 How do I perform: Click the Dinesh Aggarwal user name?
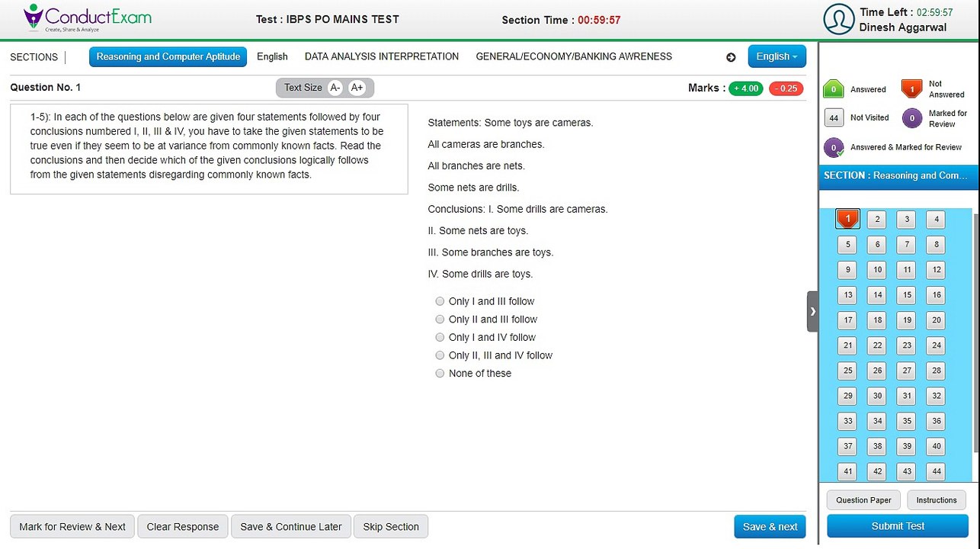click(x=903, y=27)
